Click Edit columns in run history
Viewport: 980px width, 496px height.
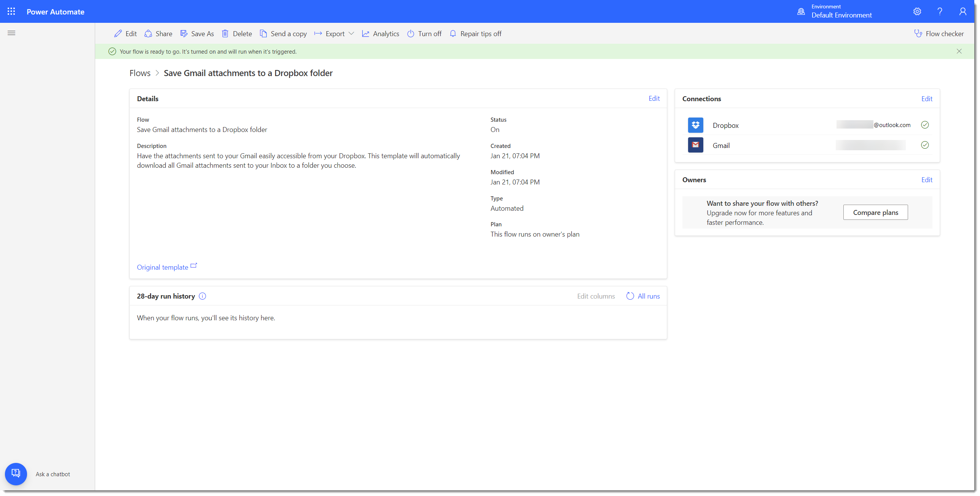pos(596,296)
